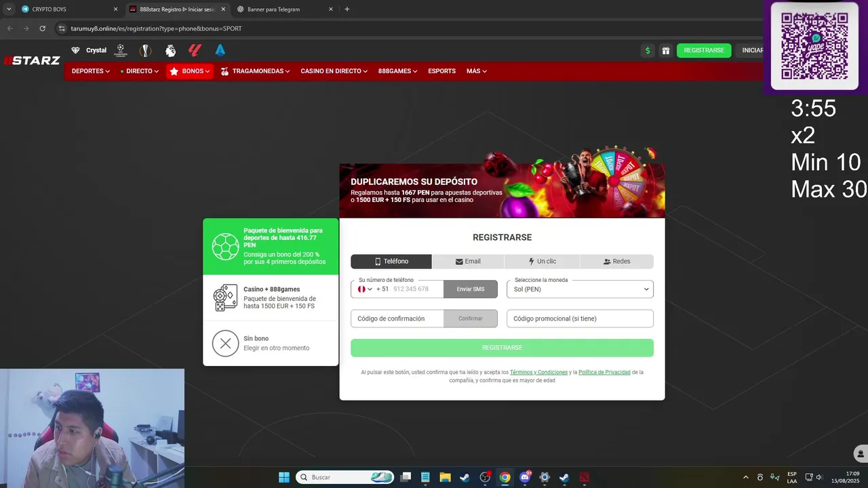This screenshot has width=868, height=488.
Task: Click the dollar deposit icon
Action: (648, 50)
